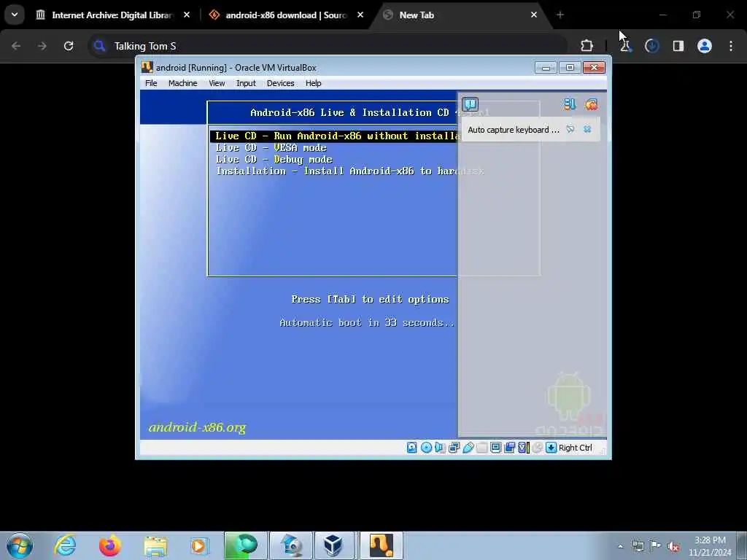This screenshot has height=560, width=747.
Task: Close the Internet Archive tab
Action: pos(187,15)
